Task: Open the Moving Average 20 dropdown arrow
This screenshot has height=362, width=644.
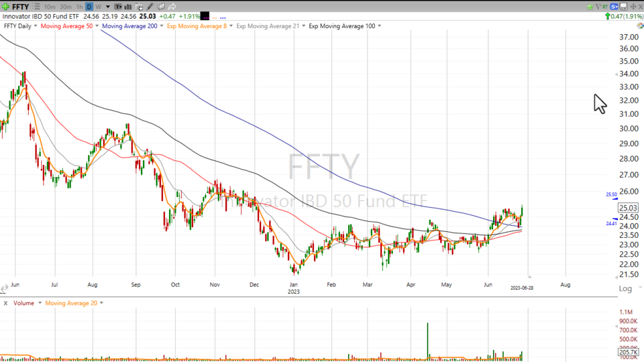Action: tap(101, 303)
